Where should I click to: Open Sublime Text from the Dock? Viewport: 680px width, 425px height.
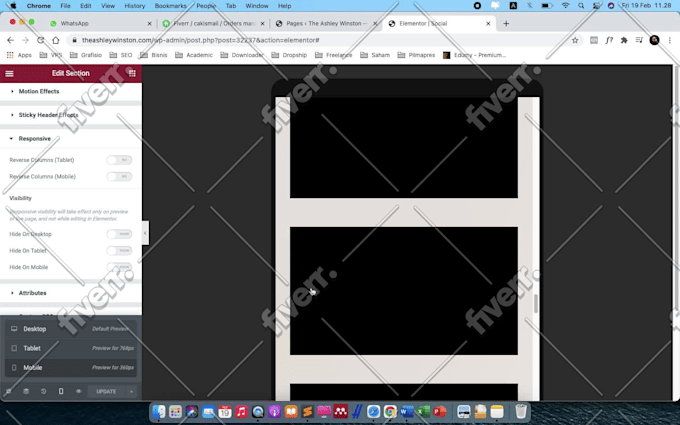[x=307, y=412]
